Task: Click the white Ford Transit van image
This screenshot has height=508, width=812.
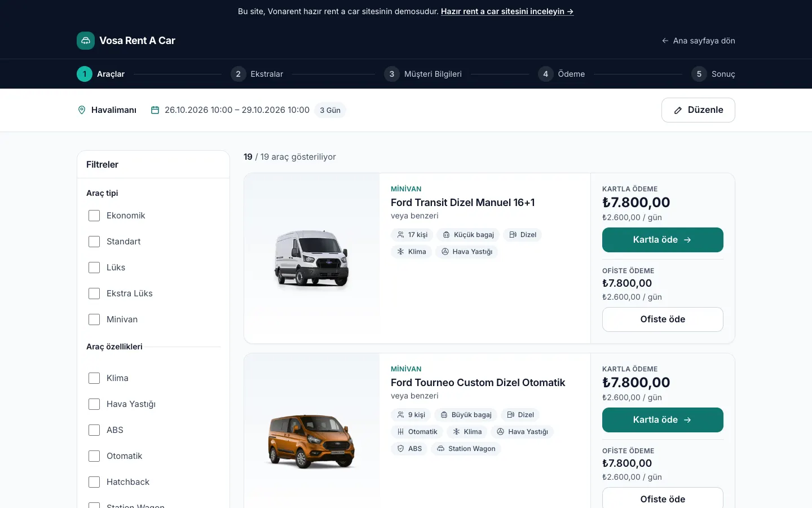Action: point(311,259)
